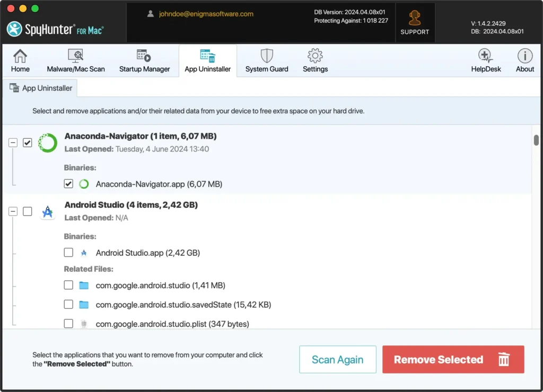Click the DB Version 2024.04.08x01 text in header
Viewport: 543px width, 392px height.
pyautogui.click(x=349, y=12)
